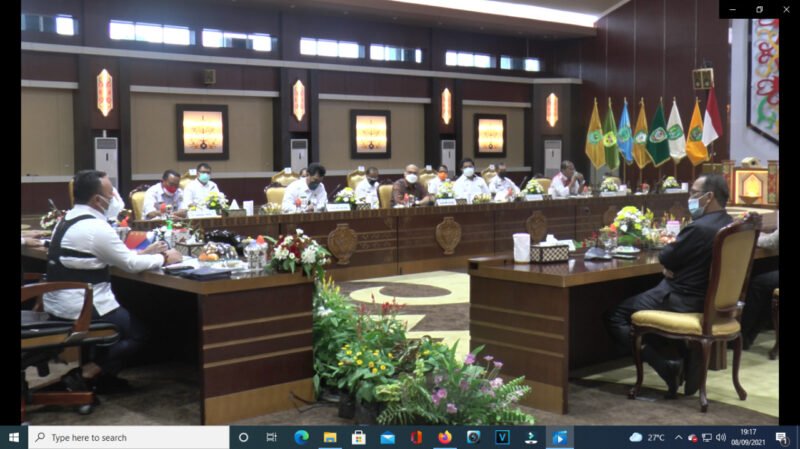Open Task View on the taskbar
The width and height of the screenshot is (800, 449).
(x=272, y=437)
